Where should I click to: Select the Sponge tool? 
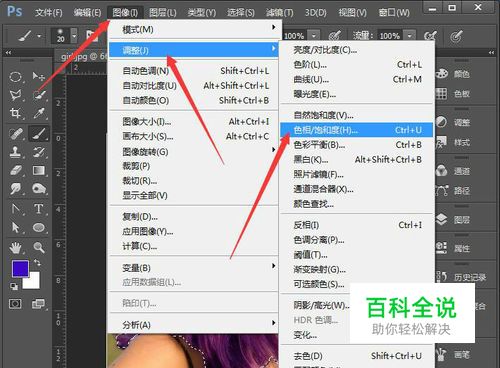pyautogui.click(x=39, y=189)
